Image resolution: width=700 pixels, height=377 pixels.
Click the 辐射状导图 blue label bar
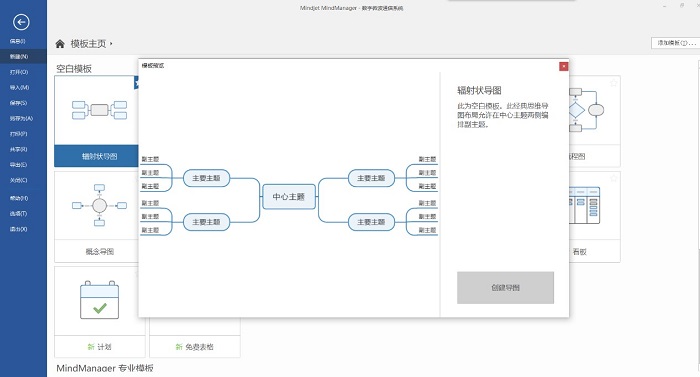96,156
